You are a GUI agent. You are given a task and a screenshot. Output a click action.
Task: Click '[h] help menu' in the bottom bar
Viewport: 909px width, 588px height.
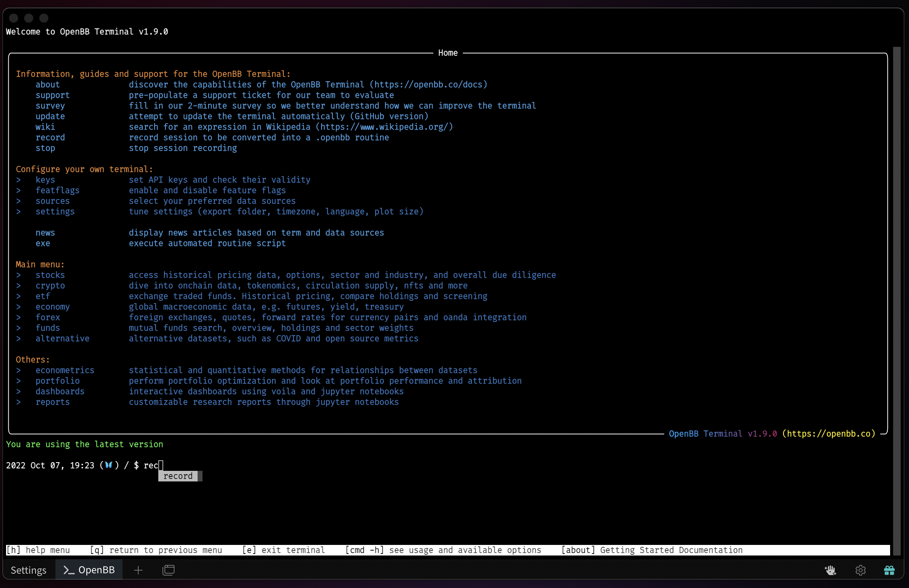(x=38, y=550)
